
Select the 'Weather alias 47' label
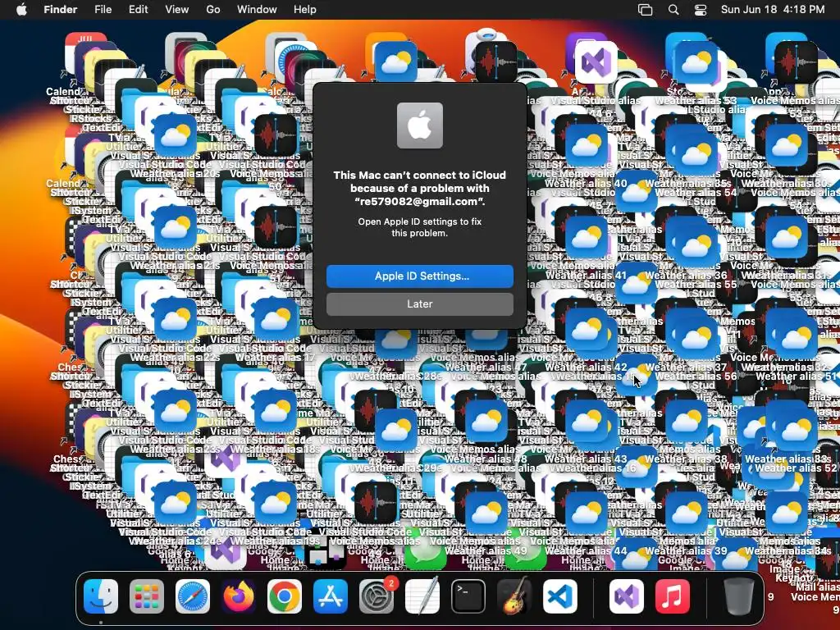point(486,367)
